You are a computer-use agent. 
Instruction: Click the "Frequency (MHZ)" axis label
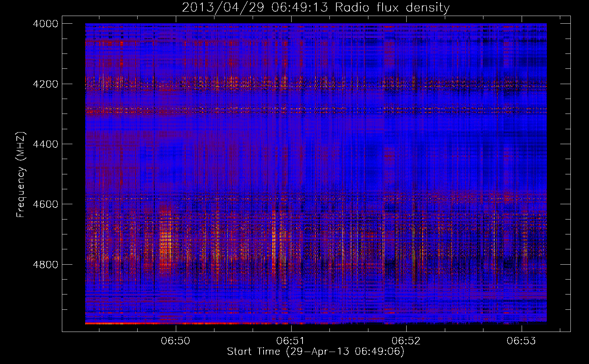pos(21,174)
